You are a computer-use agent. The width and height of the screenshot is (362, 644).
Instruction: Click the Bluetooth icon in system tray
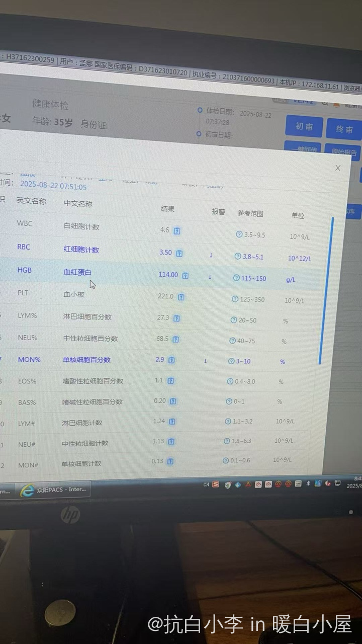(308, 484)
